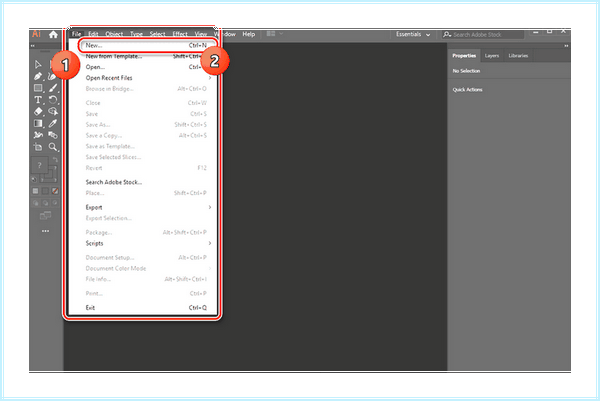Click the Fill color box
The width and height of the screenshot is (600, 401).
pyautogui.click(x=39, y=165)
